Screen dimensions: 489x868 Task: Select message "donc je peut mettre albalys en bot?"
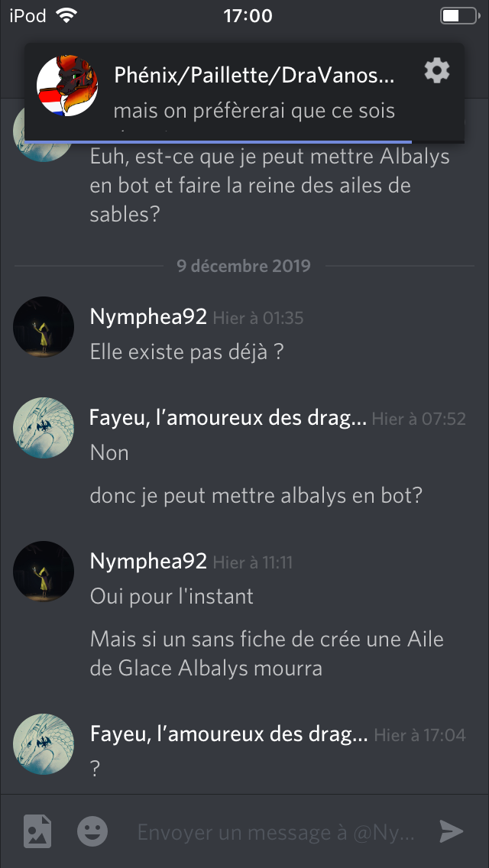point(256,496)
